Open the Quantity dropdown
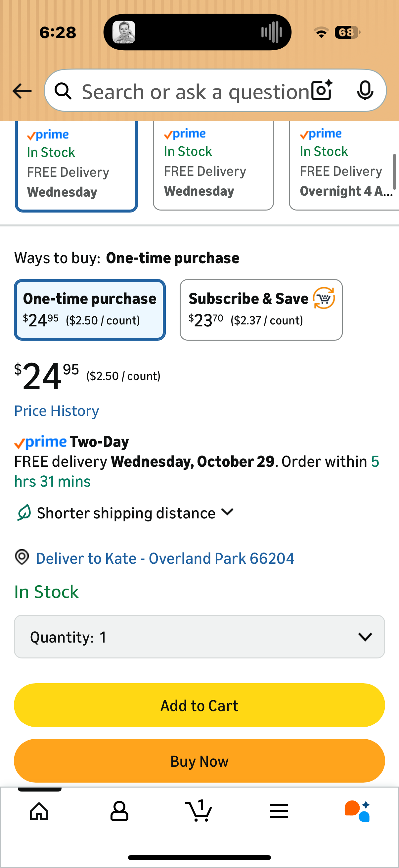Image resolution: width=399 pixels, height=868 pixels. click(199, 637)
